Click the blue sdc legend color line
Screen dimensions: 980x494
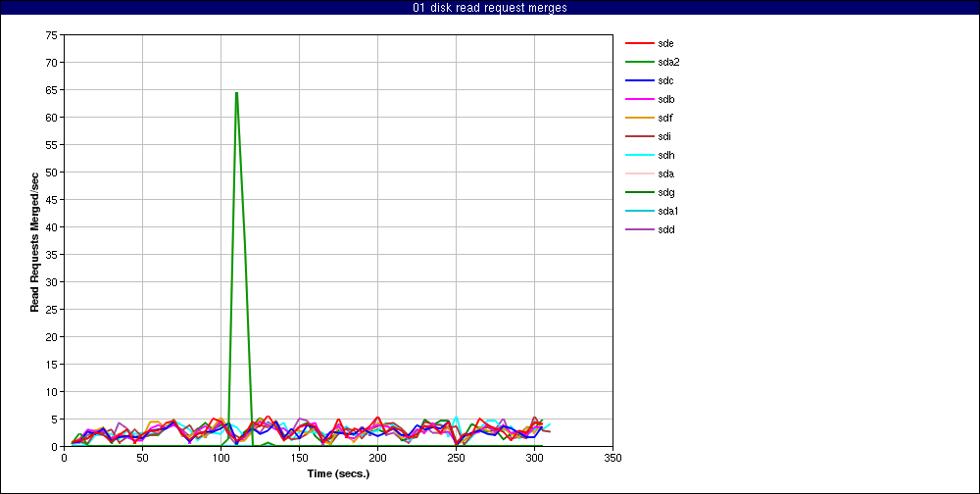click(x=639, y=80)
